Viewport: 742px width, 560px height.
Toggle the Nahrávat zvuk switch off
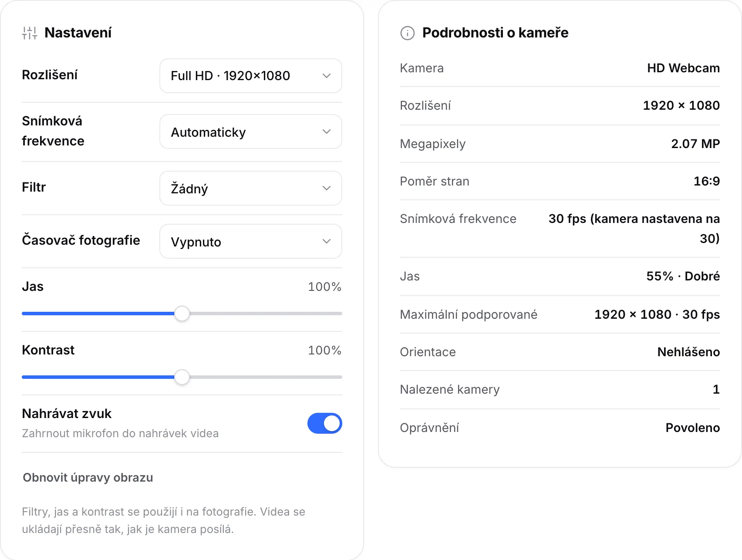coord(325,423)
